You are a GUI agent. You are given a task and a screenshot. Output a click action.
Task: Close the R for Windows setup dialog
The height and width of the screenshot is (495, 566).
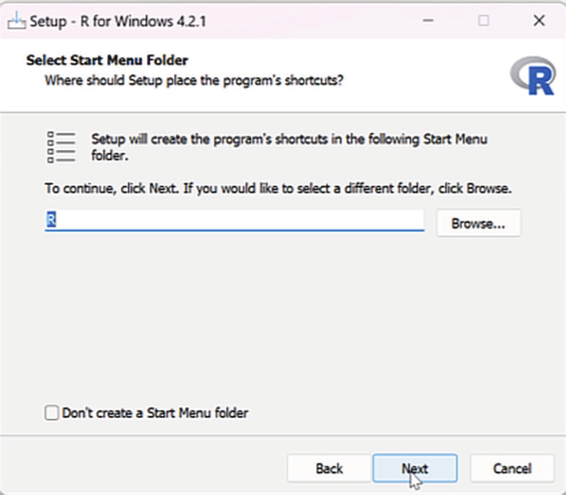click(x=539, y=21)
